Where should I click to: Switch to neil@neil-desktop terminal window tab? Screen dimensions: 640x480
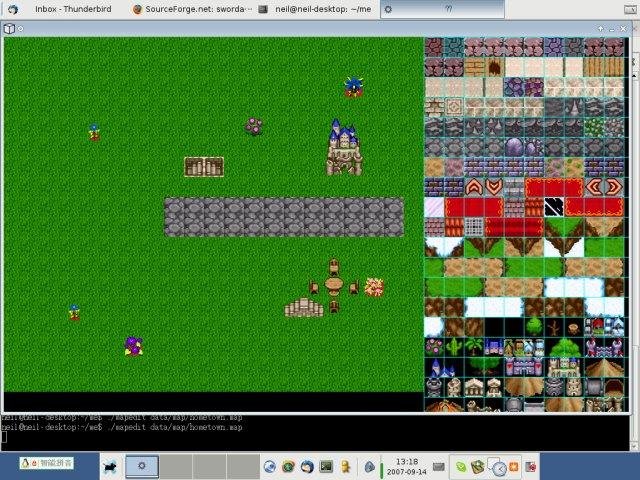click(316, 9)
